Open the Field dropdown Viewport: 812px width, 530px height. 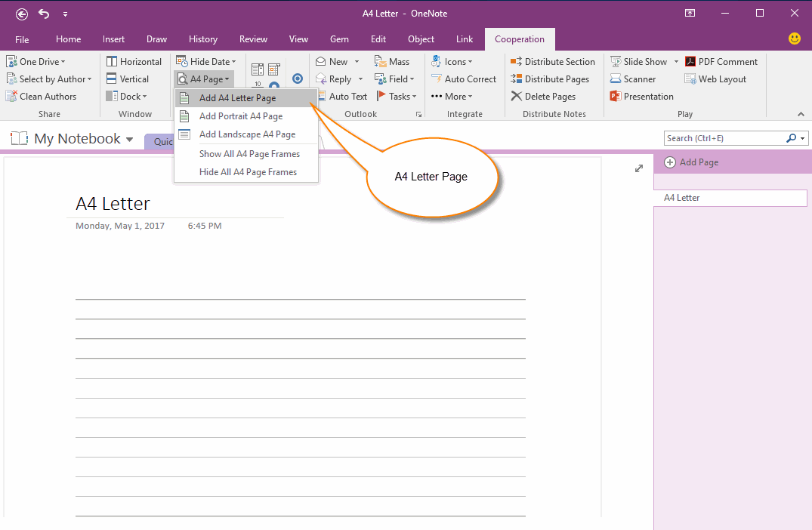[394, 79]
